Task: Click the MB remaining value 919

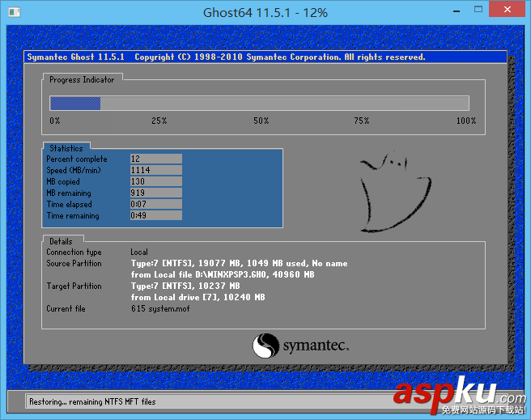Action: pyautogui.click(x=156, y=193)
